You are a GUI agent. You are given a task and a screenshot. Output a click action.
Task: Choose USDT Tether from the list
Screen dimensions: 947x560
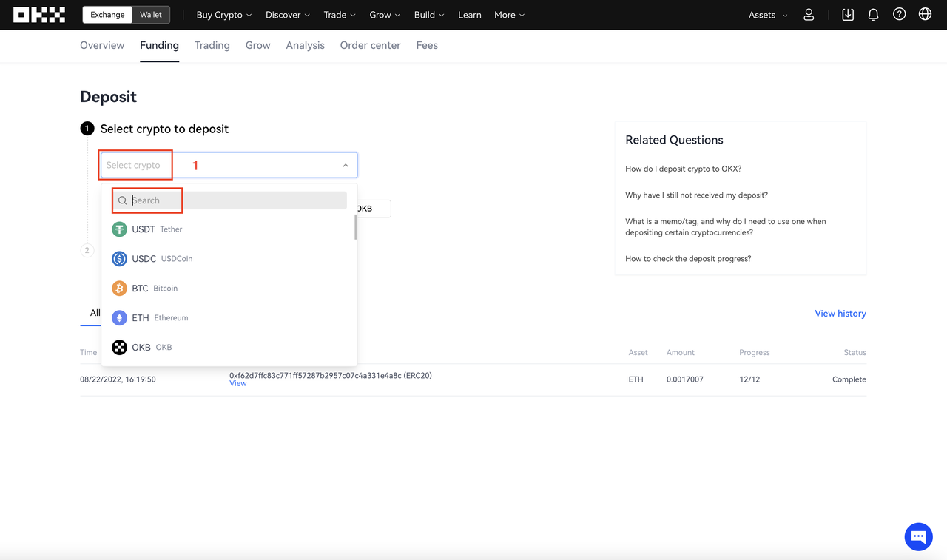click(229, 229)
